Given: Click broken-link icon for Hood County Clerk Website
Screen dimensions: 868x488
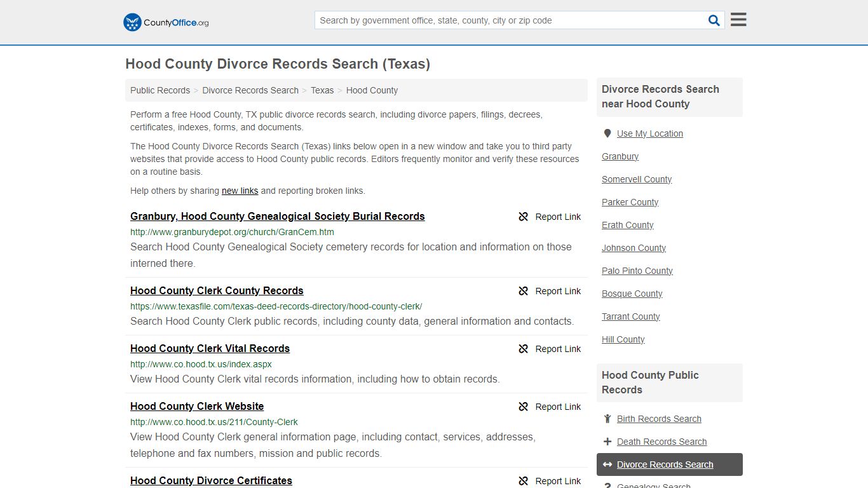Looking at the screenshot, I should click(524, 407).
